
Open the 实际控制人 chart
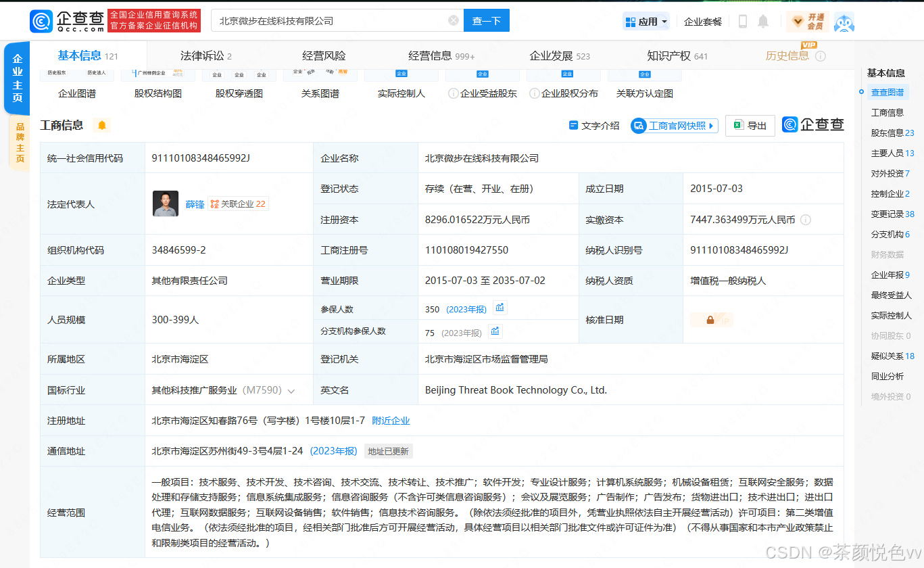pyautogui.click(x=402, y=85)
